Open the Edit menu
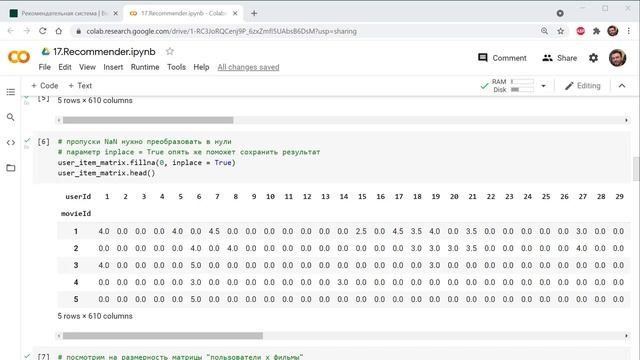The image size is (640, 360). click(64, 67)
